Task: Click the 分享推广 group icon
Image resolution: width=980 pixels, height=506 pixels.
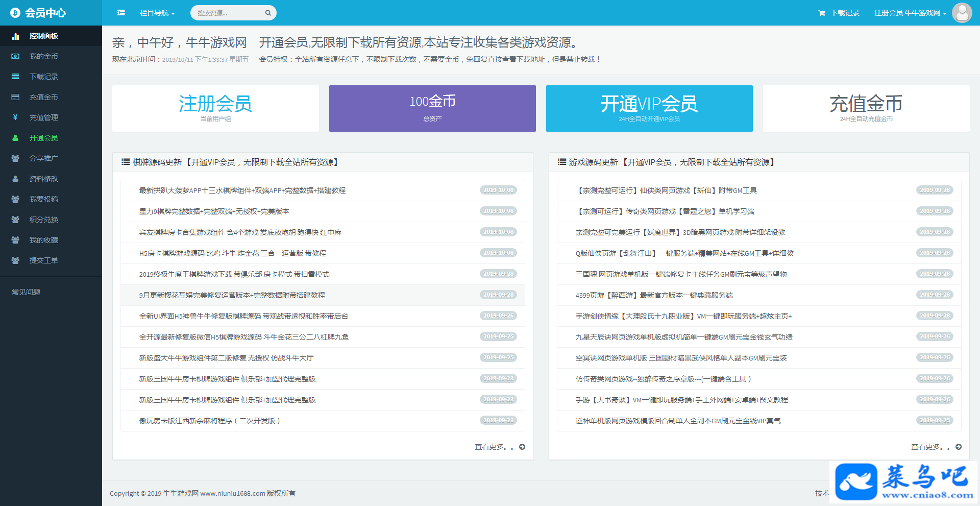Action: point(15,158)
